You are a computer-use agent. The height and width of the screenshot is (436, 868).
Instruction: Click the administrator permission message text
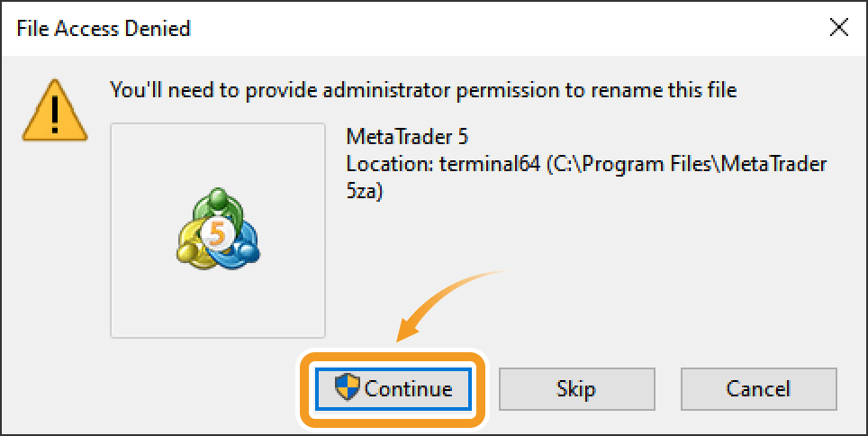click(x=422, y=89)
